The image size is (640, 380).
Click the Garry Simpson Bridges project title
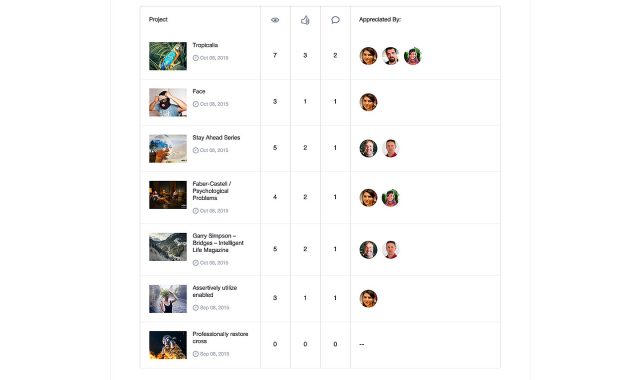218,243
